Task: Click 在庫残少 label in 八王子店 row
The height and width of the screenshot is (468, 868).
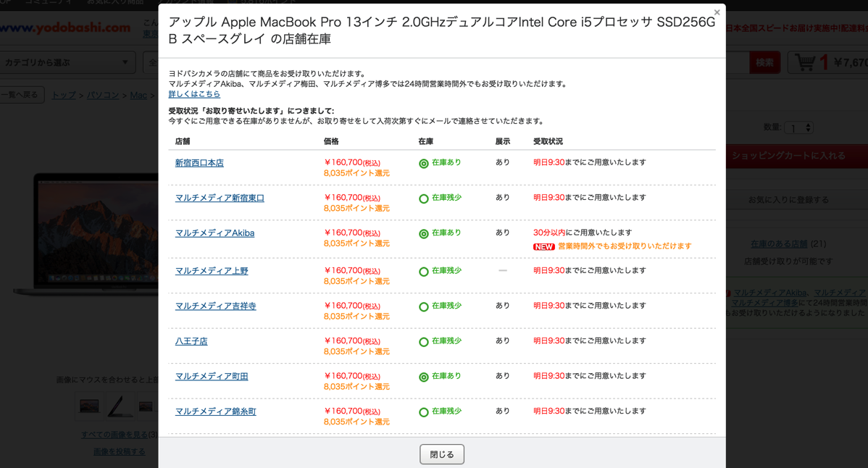Action: coord(446,340)
